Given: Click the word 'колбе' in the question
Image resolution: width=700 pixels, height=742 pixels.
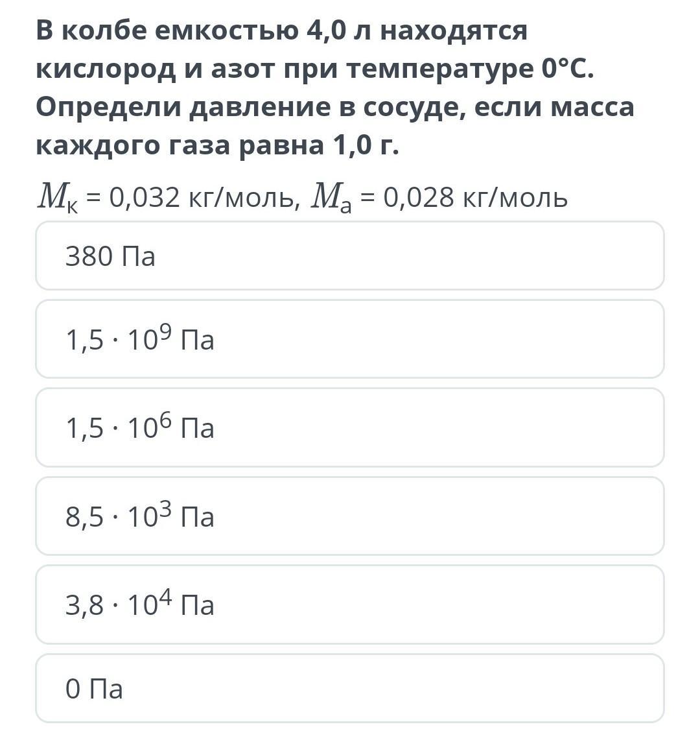Looking at the screenshot, I should click(x=105, y=30).
